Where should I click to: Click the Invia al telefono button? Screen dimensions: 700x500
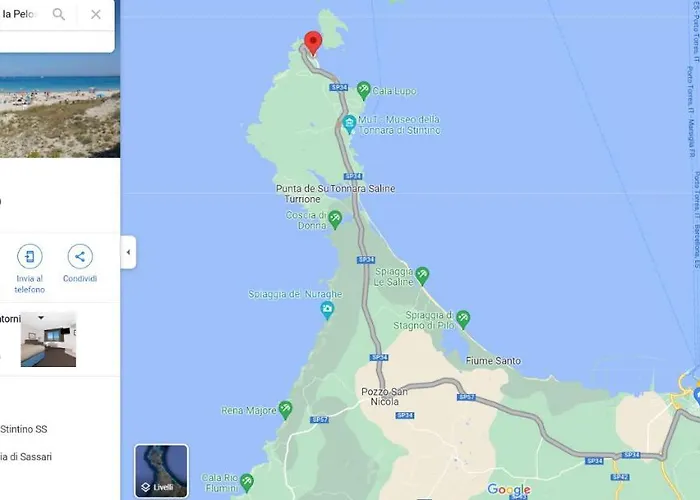click(29, 268)
